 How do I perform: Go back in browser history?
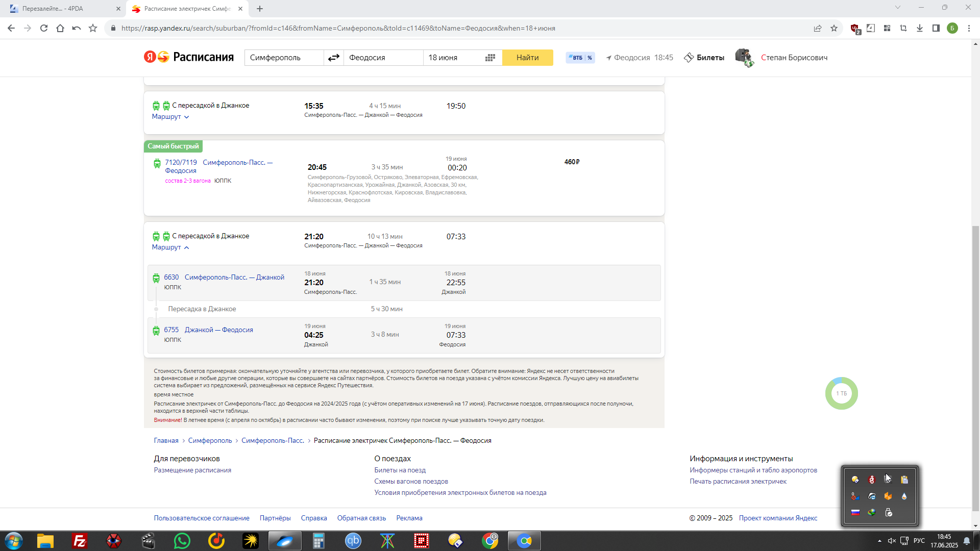(x=11, y=28)
